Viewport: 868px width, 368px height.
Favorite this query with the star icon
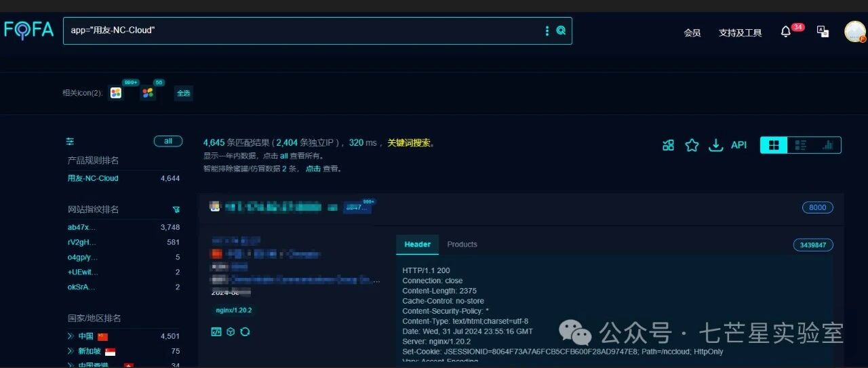click(x=692, y=145)
